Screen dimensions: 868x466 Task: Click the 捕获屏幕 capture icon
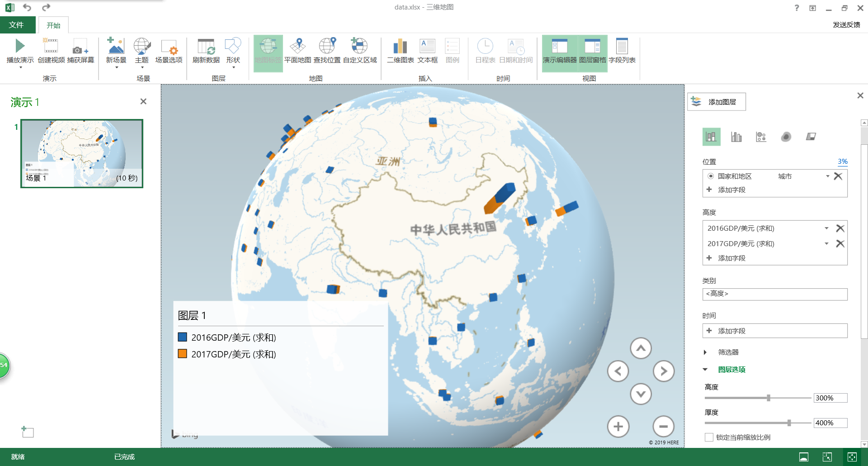(80, 51)
